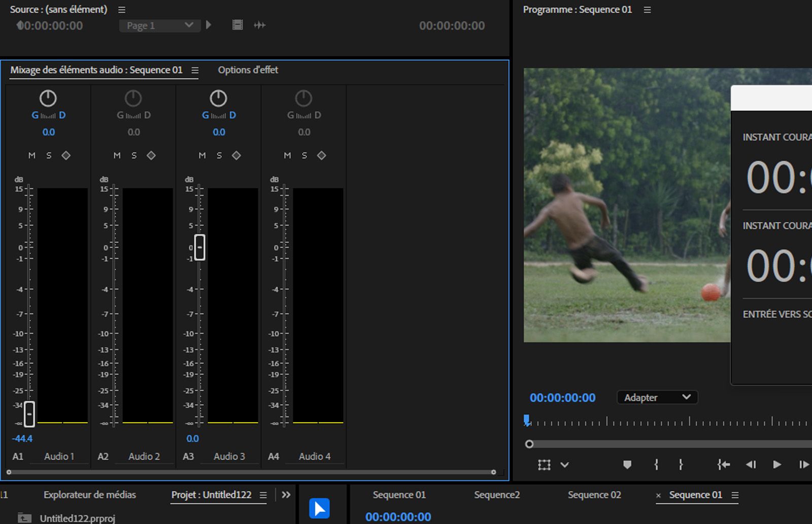Open the Explorateur de médias panel
Viewport: 812px width, 524px height.
point(90,495)
